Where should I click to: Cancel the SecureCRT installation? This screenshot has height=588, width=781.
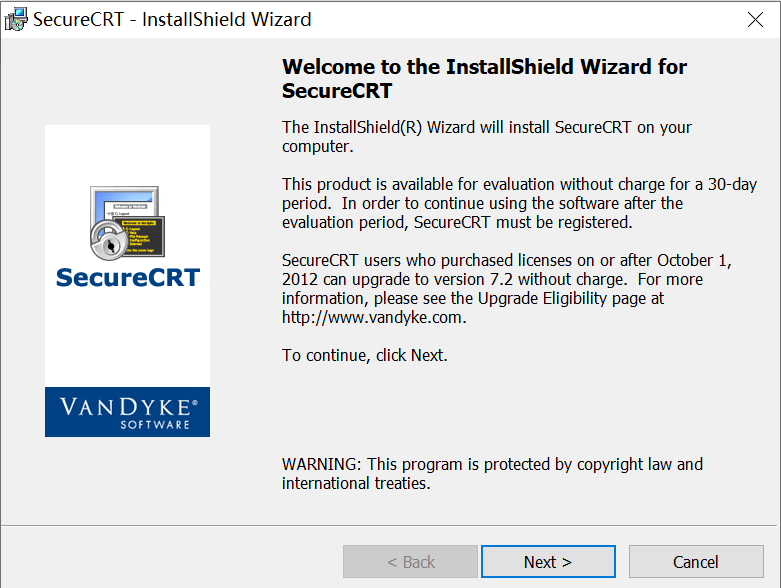[x=695, y=562]
